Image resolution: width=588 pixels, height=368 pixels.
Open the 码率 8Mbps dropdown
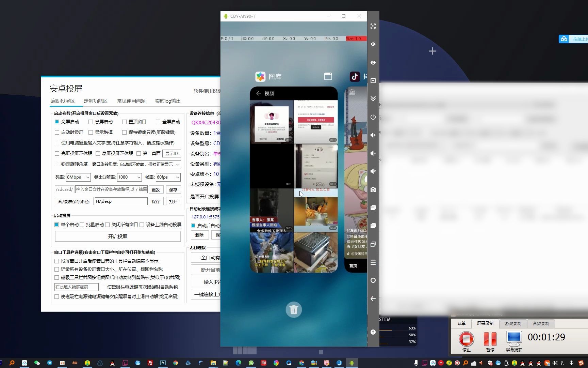pos(78,177)
